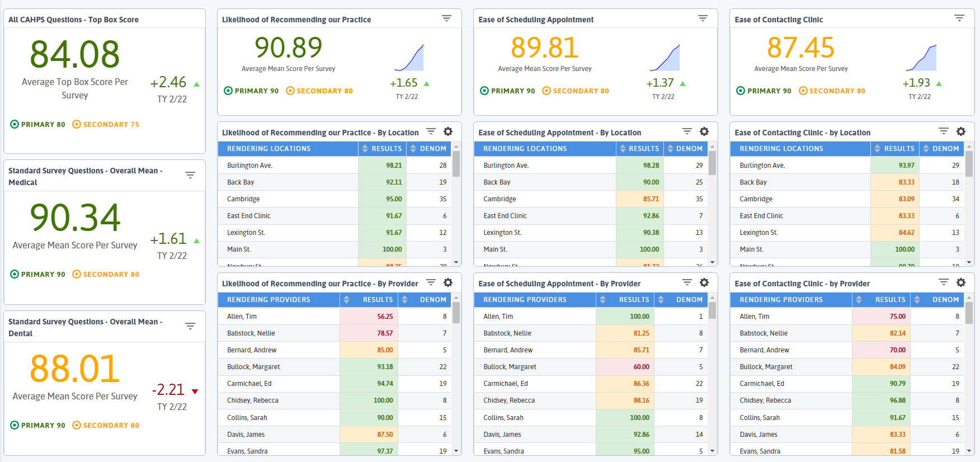Open settings gear for Ease of Contacting Clinic by Location
The width and height of the screenshot is (980, 462).
[960, 131]
